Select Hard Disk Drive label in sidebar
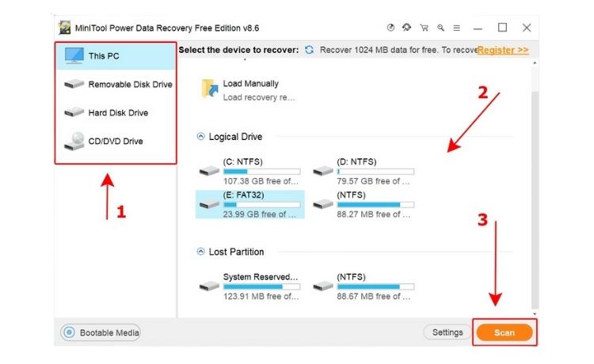This screenshot has width=594, height=364. pos(118,112)
